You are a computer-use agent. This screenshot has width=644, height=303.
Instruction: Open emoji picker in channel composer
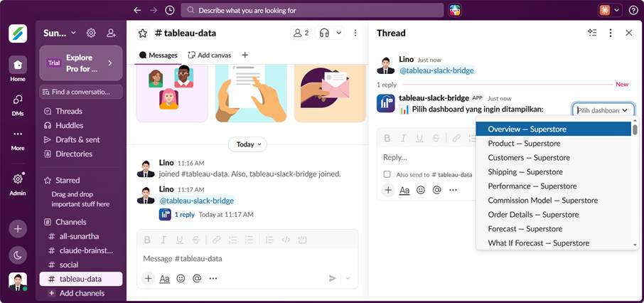[x=181, y=279]
